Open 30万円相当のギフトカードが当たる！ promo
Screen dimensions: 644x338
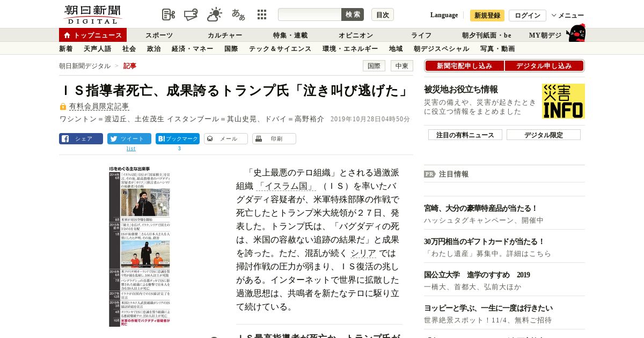tap(485, 241)
